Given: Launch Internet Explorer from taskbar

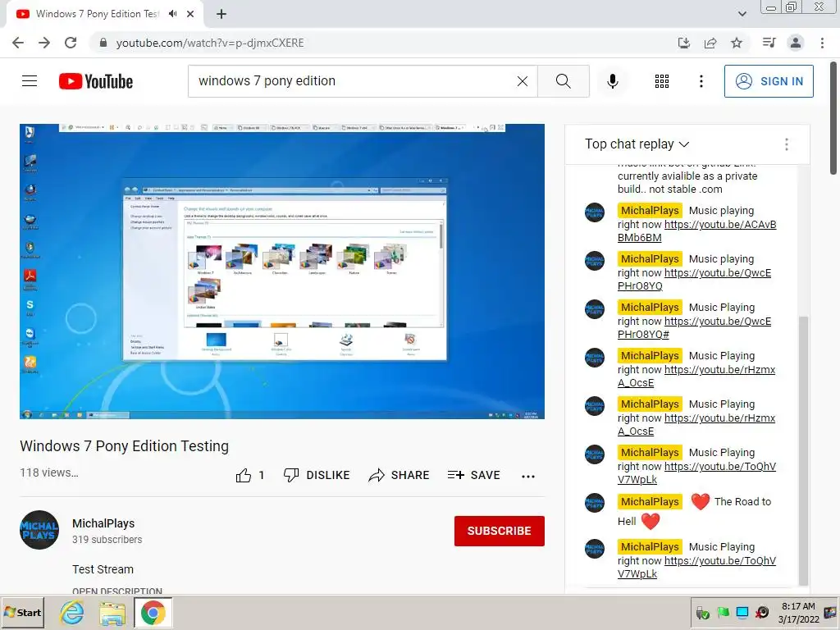Looking at the screenshot, I should click(72, 612).
